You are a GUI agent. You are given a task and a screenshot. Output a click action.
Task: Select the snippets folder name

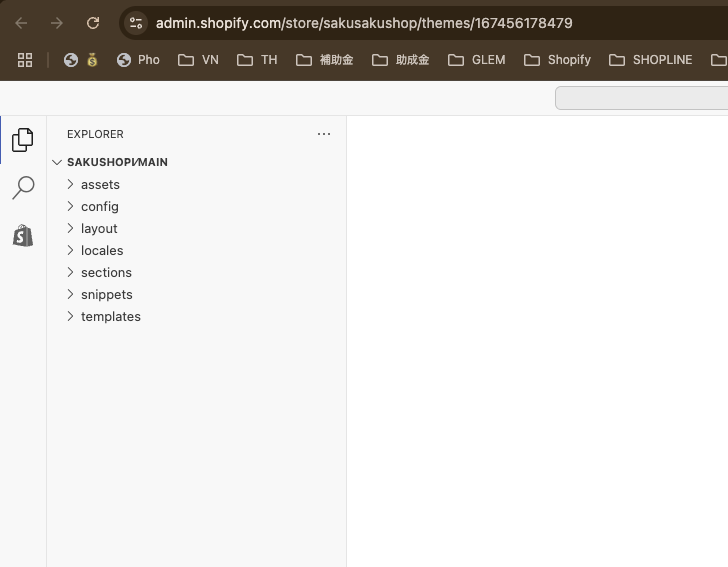107,295
